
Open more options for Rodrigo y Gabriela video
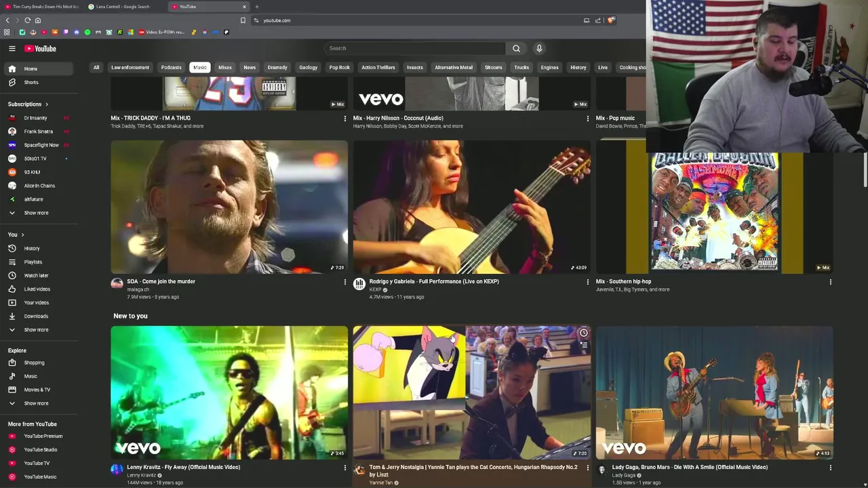[587, 282]
